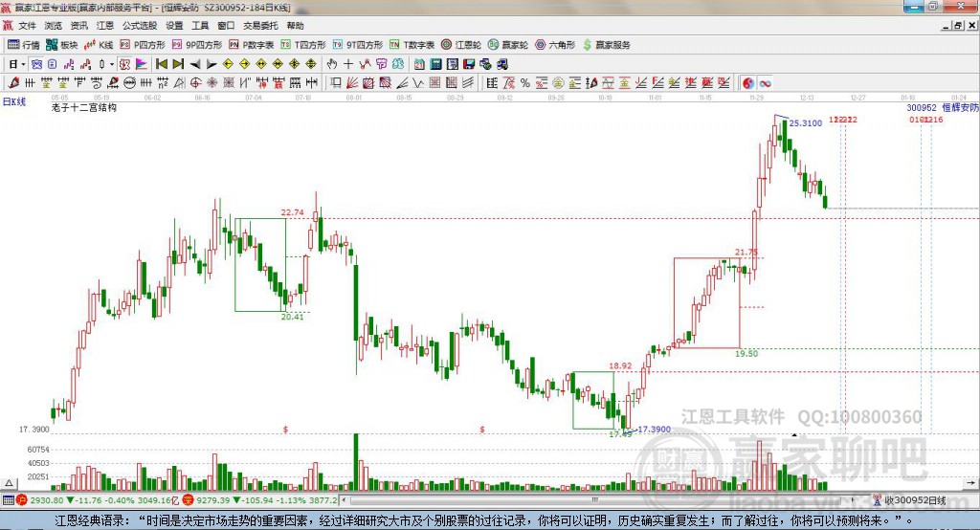980x530 pixels.
Task: Open the 江恩 menu
Action: [105, 26]
